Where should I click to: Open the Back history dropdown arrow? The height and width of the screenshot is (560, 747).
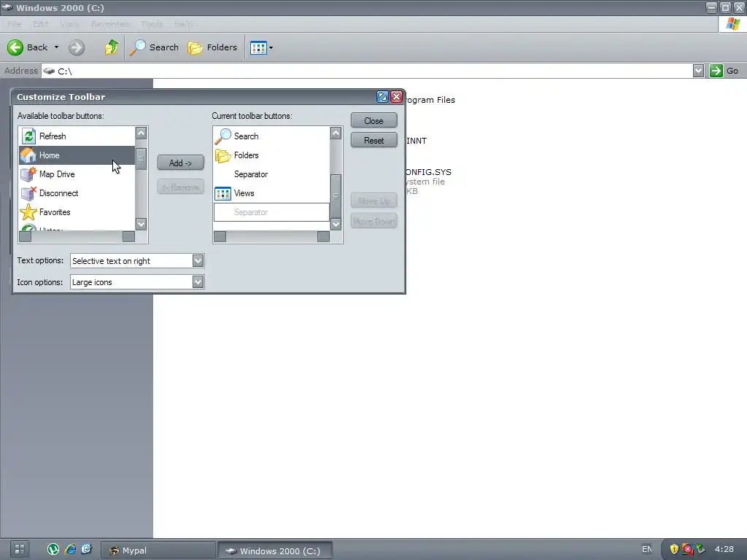(x=56, y=47)
